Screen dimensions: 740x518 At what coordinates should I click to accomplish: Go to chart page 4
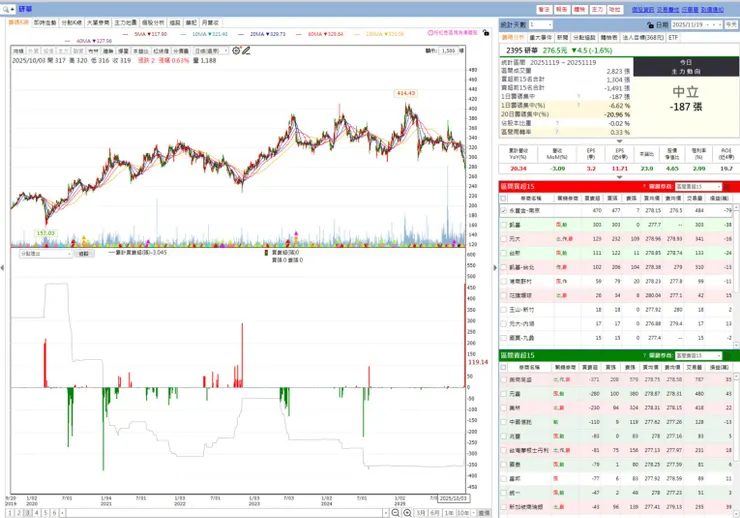(x=37, y=513)
